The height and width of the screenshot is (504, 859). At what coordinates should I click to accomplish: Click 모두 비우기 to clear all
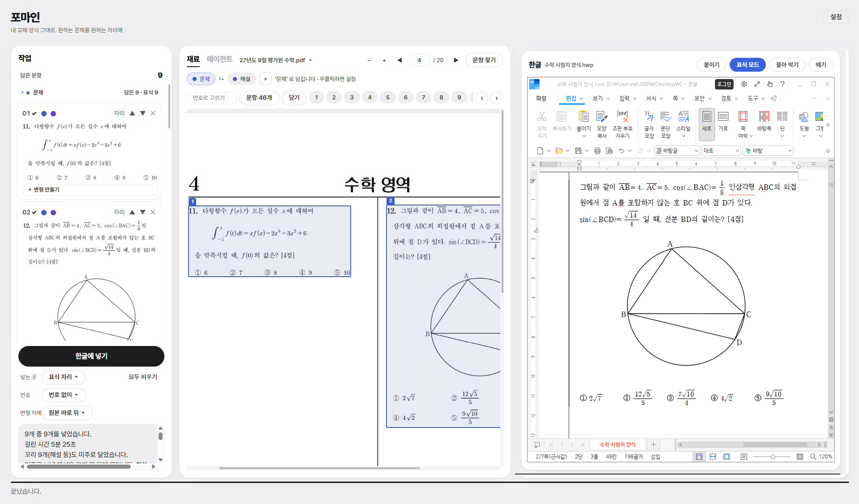(143, 377)
